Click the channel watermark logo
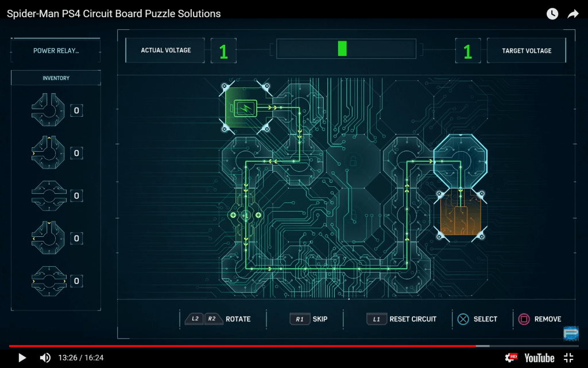The height and width of the screenshot is (368, 588). 571,333
